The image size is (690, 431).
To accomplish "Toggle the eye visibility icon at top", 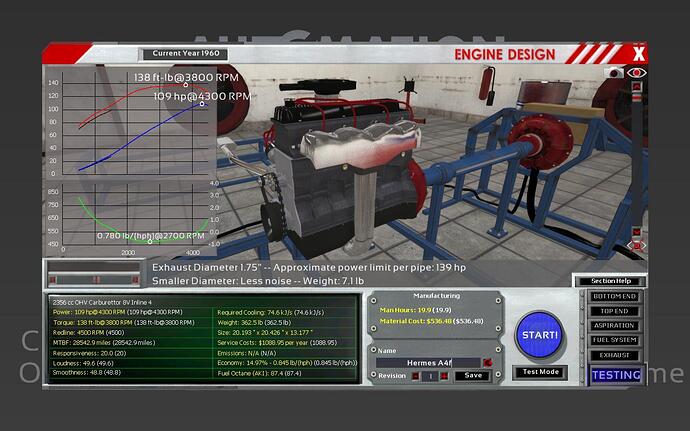I will [637, 73].
